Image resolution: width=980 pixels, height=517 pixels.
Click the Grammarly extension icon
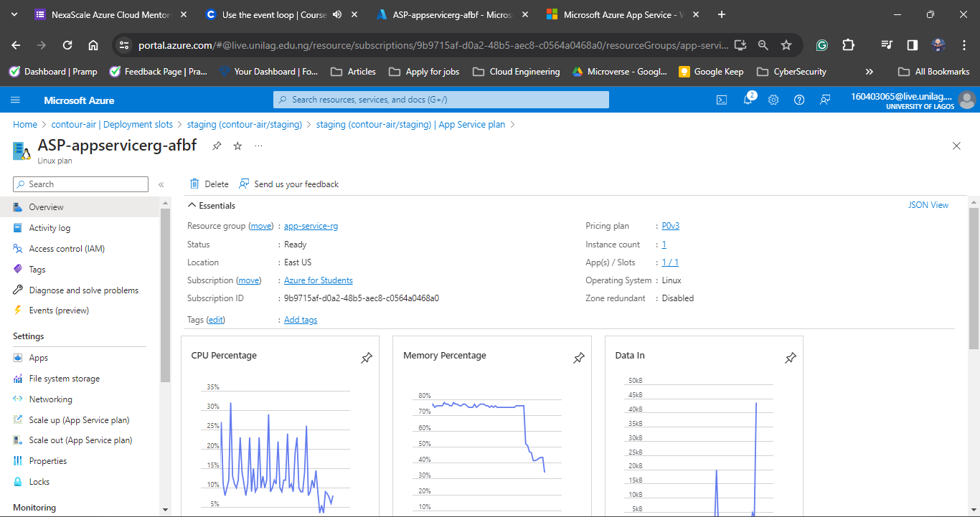click(x=822, y=45)
